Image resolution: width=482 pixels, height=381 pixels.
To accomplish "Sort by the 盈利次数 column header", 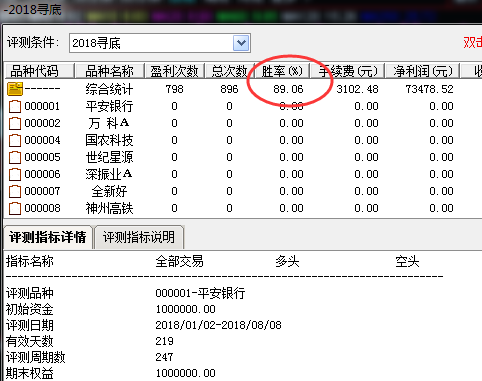I will point(174,71).
